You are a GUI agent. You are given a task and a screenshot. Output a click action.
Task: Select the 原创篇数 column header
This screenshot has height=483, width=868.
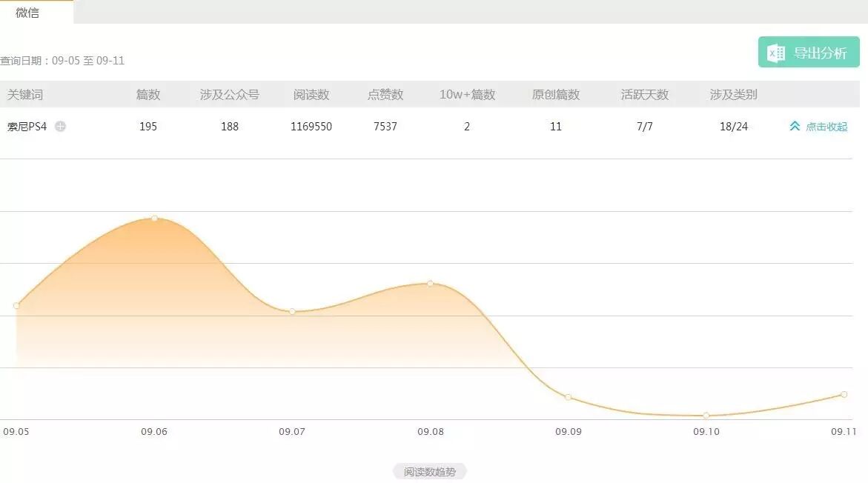coord(556,95)
